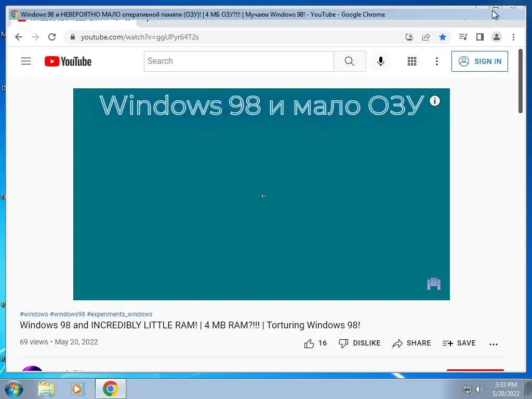Click the Chrome profile avatar icon

coord(496,37)
